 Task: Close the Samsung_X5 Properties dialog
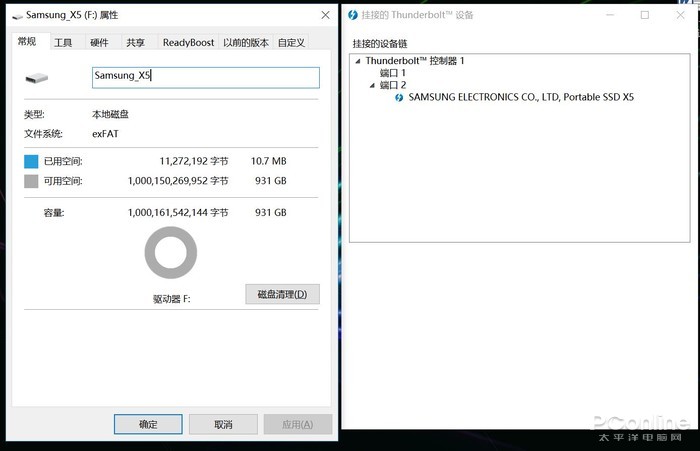point(325,15)
